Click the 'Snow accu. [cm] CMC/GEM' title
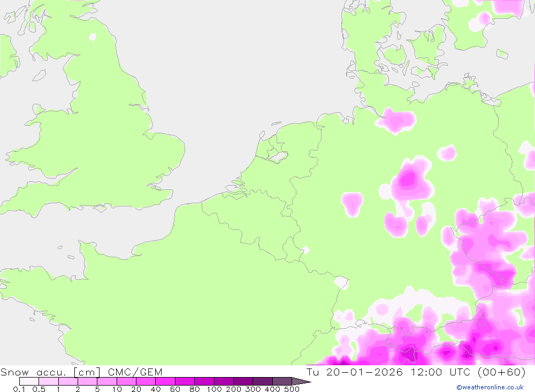 (81, 372)
